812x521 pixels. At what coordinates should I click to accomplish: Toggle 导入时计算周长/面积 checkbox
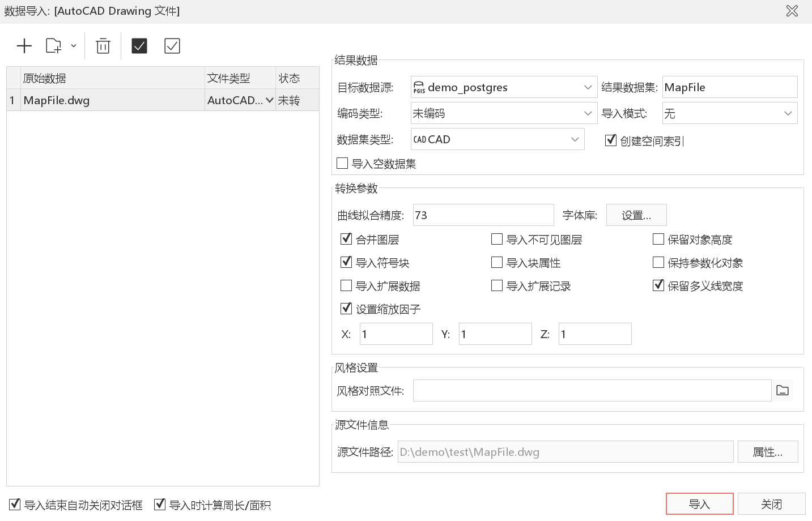pos(160,504)
